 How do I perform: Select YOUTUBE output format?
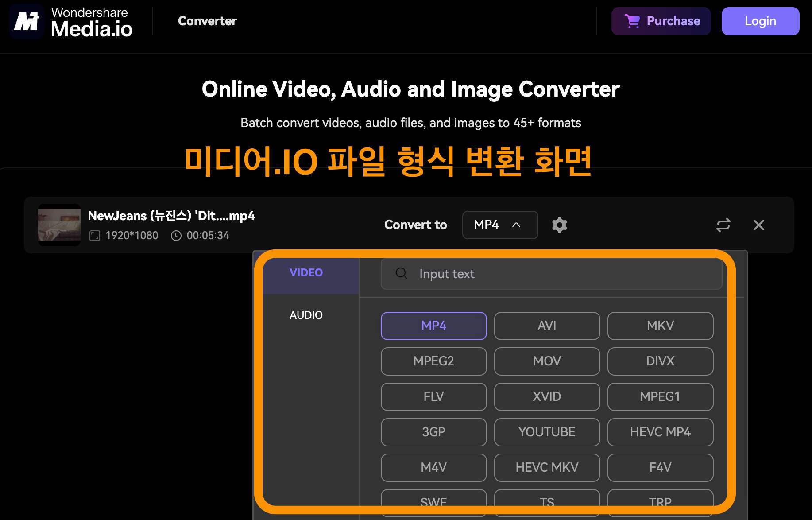(x=547, y=432)
